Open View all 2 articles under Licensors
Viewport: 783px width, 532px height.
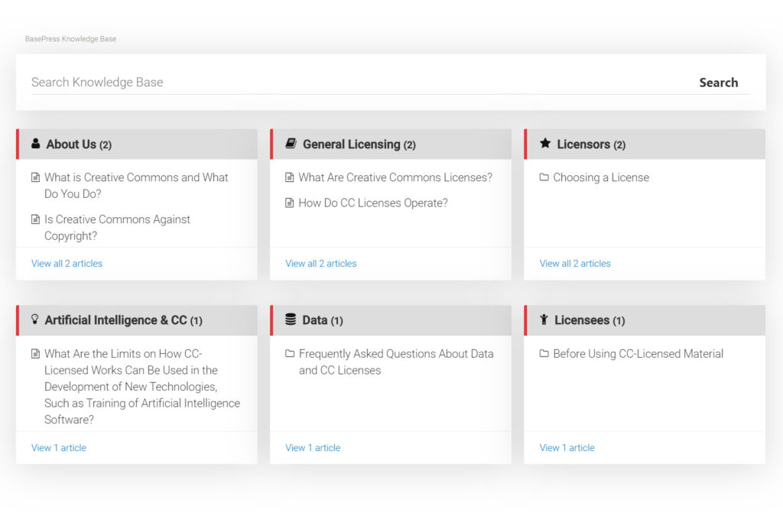tap(575, 264)
